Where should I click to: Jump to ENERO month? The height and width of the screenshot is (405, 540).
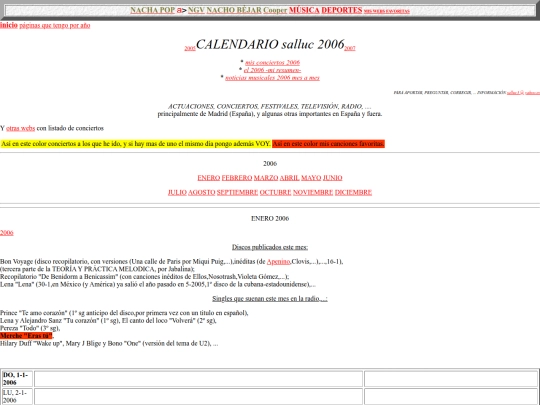(x=209, y=178)
